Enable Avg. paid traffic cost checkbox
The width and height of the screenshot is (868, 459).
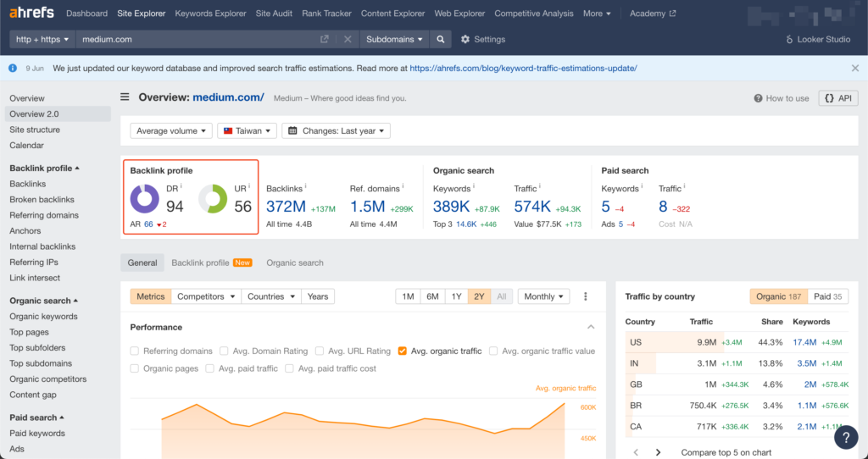(290, 368)
